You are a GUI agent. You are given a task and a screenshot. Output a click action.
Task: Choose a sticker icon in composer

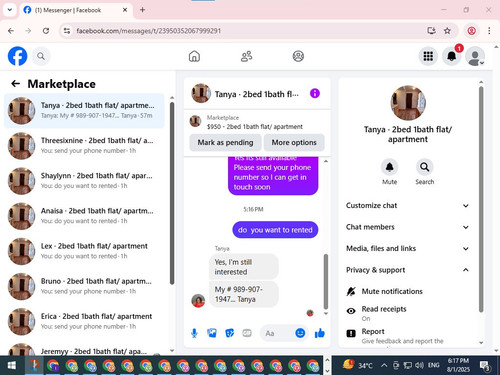[230, 333]
